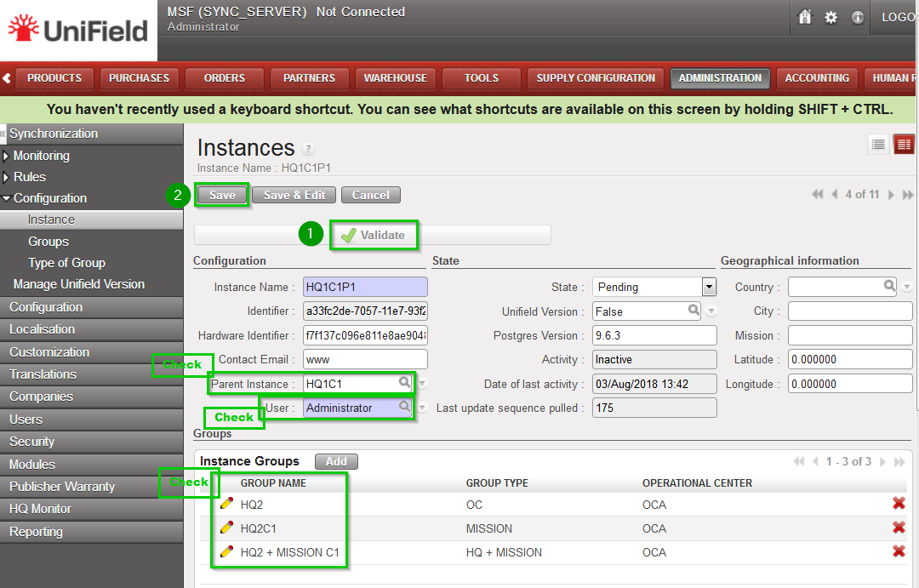Open the Accounting menu tab
The height and width of the screenshot is (588, 919).
pos(817,78)
